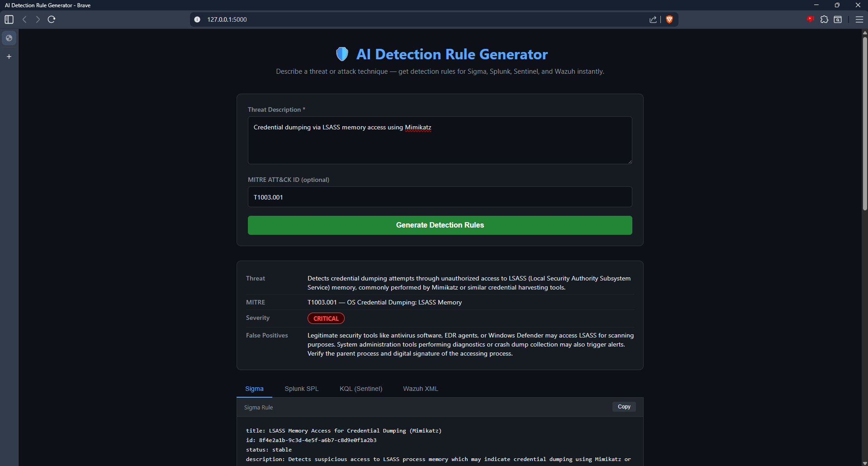Switch to the KQL (Sentinel) tab
The height and width of the screenshot is (466, 868).
pos(361,389)
